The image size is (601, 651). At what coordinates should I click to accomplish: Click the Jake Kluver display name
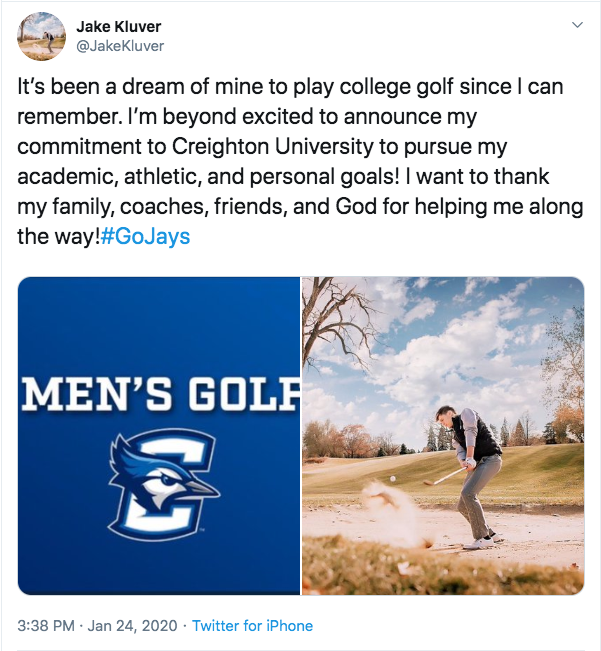tap(119, 26)
